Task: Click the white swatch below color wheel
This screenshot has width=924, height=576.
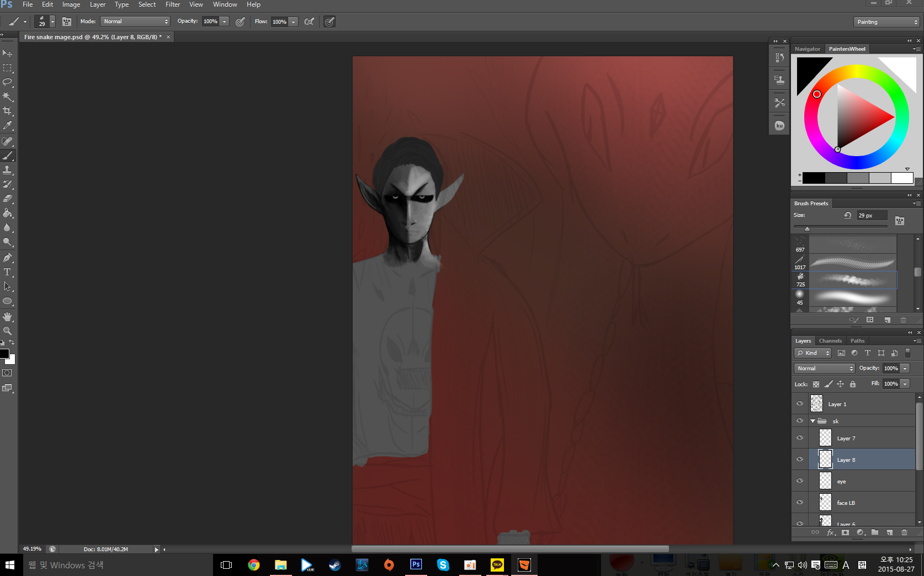Action: pyautogui.click(x=902, y=178)
